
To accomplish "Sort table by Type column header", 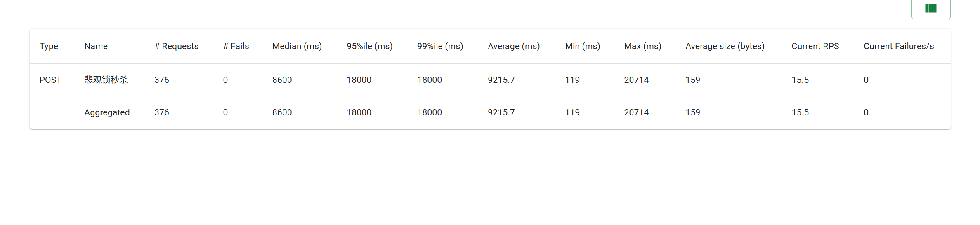I will click(49, 46).
